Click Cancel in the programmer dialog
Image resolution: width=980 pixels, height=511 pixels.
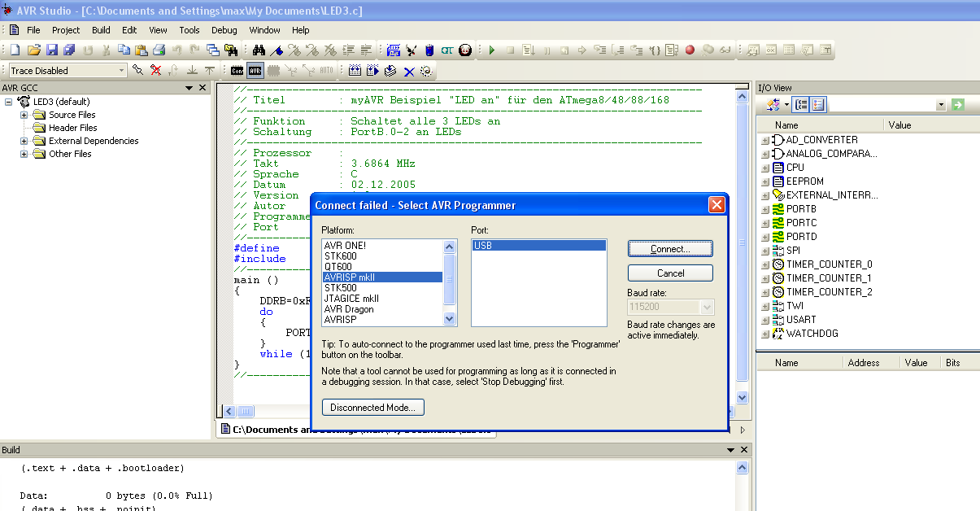click(x=670, y=273)
